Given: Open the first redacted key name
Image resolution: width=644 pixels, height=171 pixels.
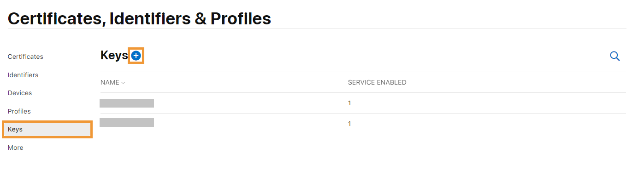Looking at the screenshot, I should (x=127, y=103).
